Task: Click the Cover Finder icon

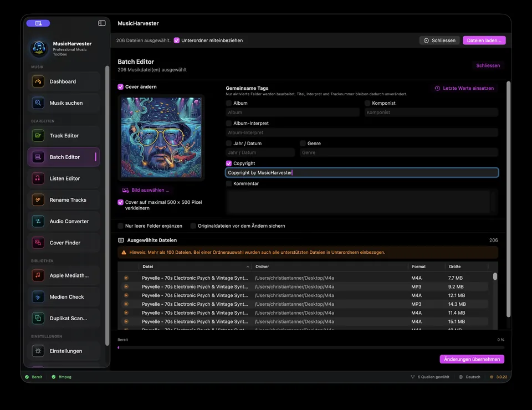Action: tap(38, 243)
